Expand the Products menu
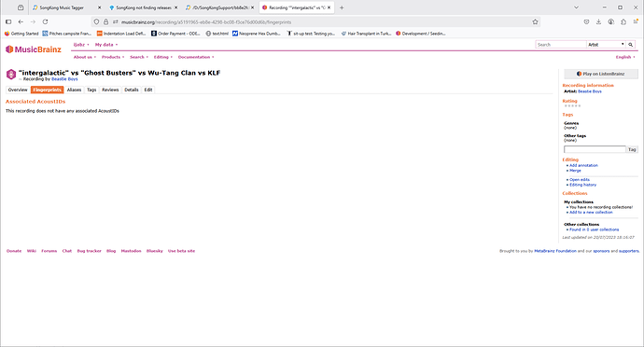 click(113, 57)
